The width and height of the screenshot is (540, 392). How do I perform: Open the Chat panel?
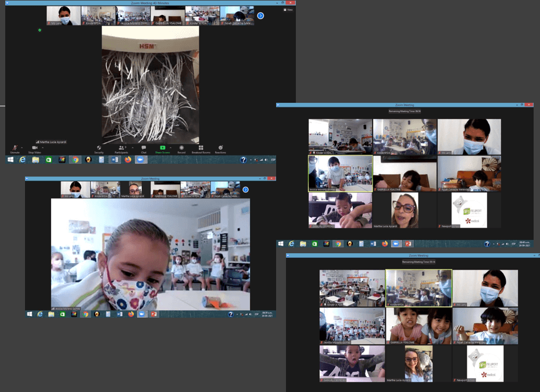point(144,149)
